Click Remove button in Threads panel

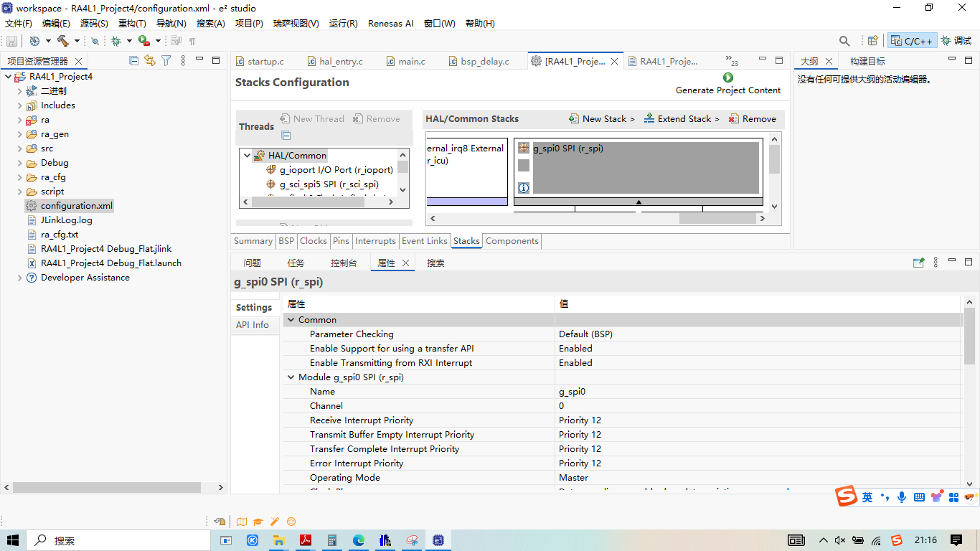(377, 119)
